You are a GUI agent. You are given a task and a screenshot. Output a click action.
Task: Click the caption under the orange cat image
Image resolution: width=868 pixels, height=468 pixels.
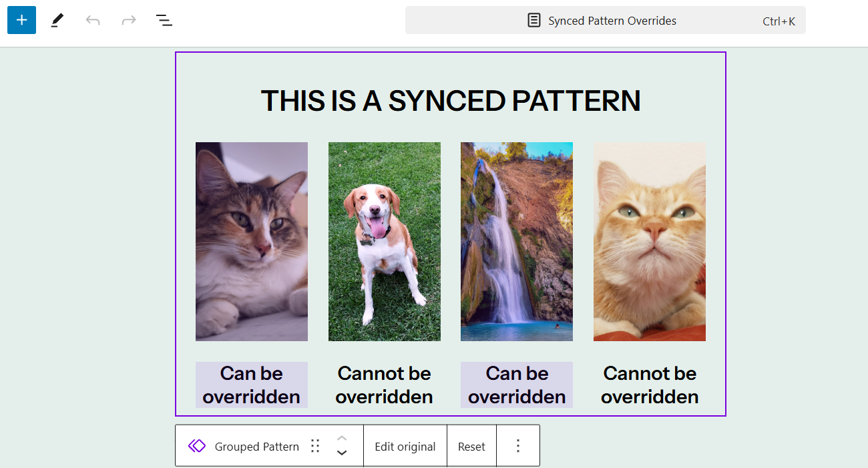[650, 385]
